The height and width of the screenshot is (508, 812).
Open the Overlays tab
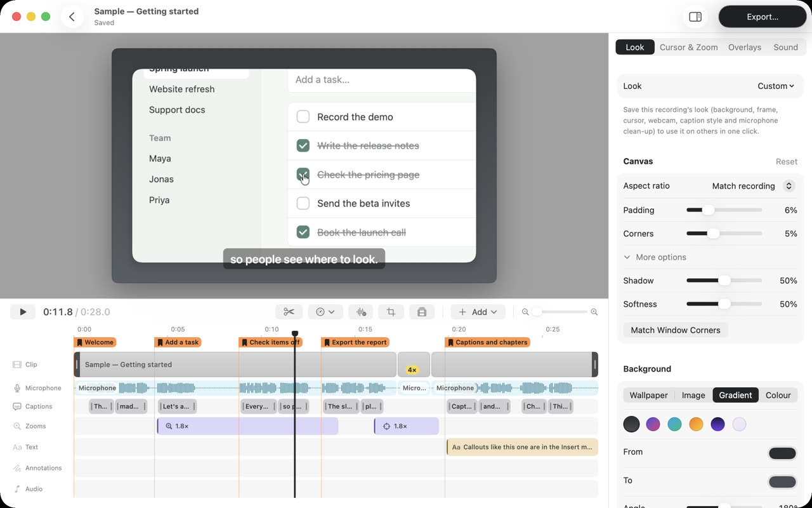tap(744, 47)
